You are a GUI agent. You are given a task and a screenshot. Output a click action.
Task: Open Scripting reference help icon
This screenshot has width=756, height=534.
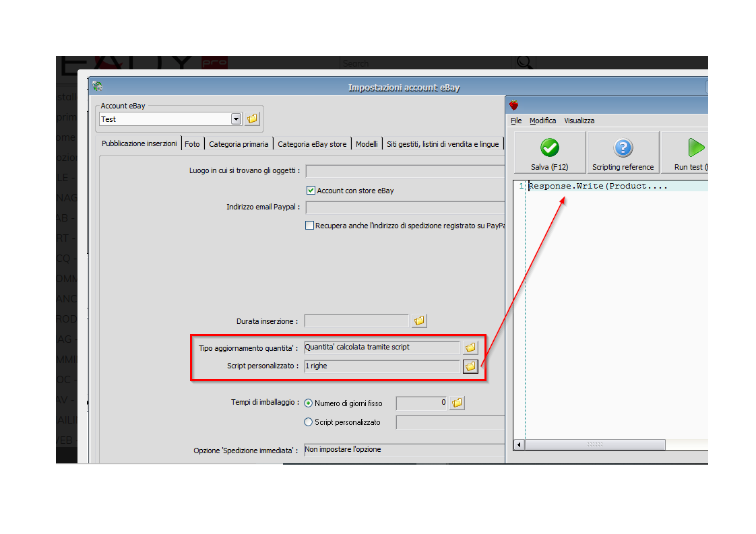(623, 152)
